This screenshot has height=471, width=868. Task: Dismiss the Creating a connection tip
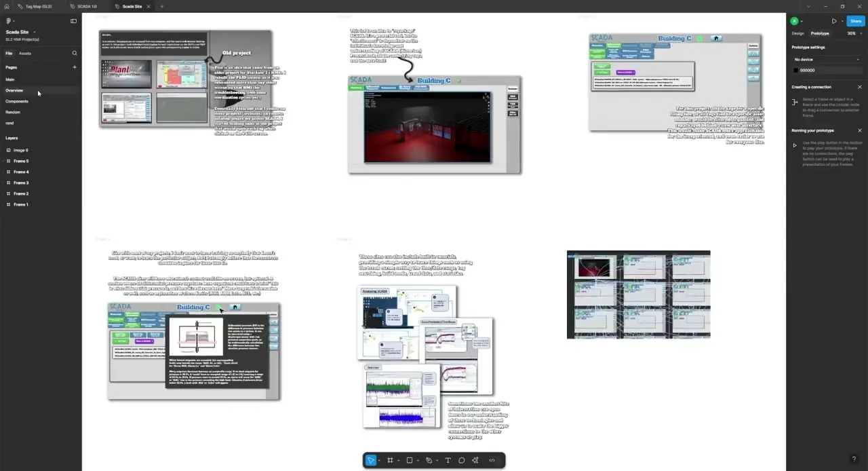860,87
